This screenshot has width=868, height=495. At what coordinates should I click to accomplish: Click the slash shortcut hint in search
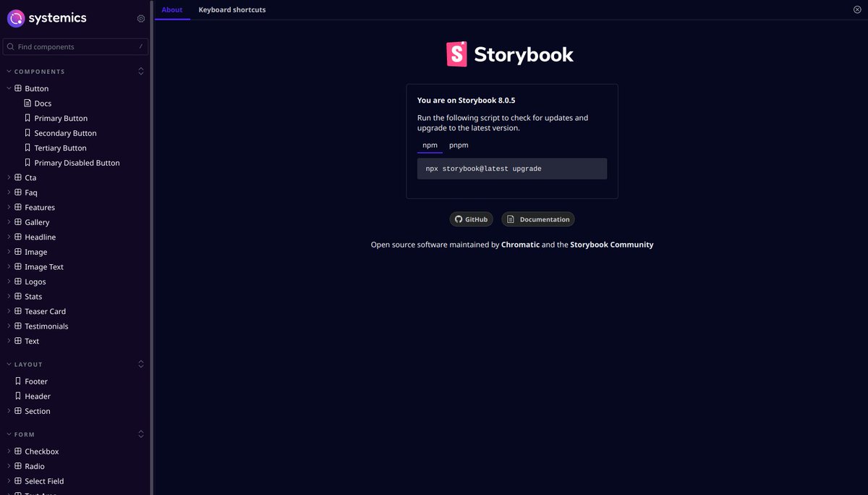[x=140, y=46]
